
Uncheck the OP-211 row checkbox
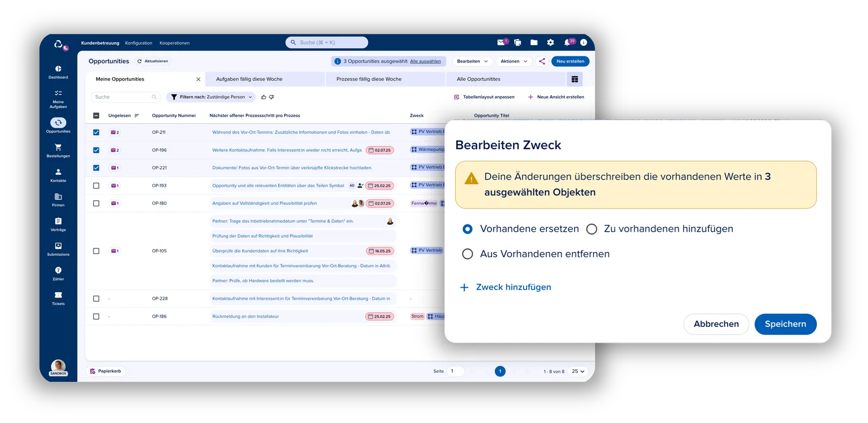coord(96,132)
